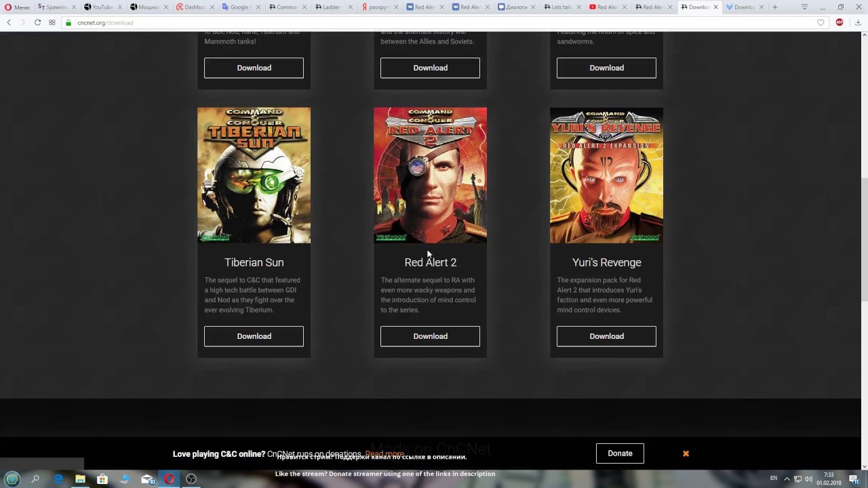Open the browser downloads panel
This screenshot has width=868, height=488.
(x=858, y=22)
